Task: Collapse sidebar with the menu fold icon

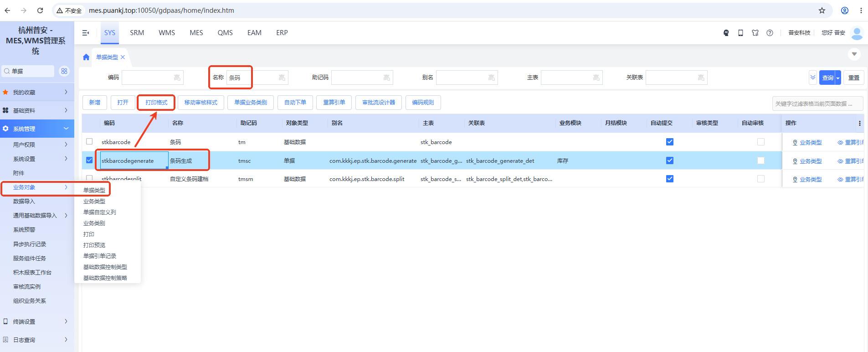Action: [86, 33]
